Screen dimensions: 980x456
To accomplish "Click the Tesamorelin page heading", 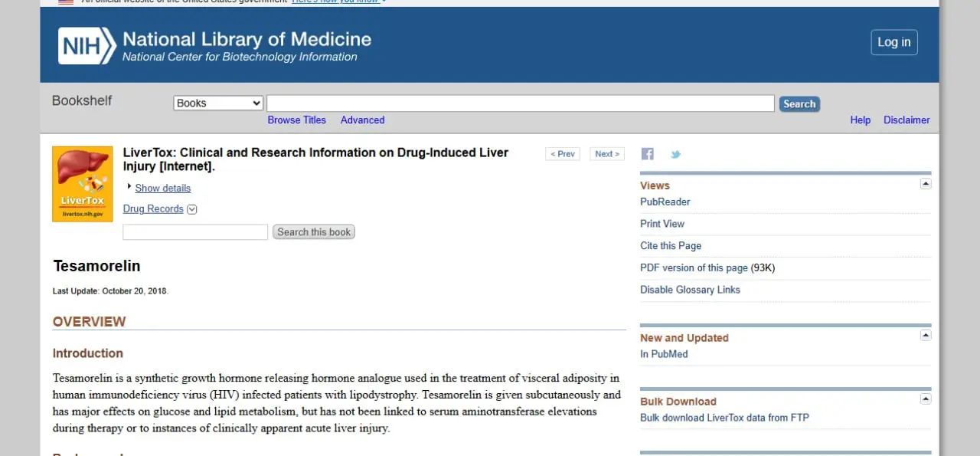I will click(x=96, y=267).
